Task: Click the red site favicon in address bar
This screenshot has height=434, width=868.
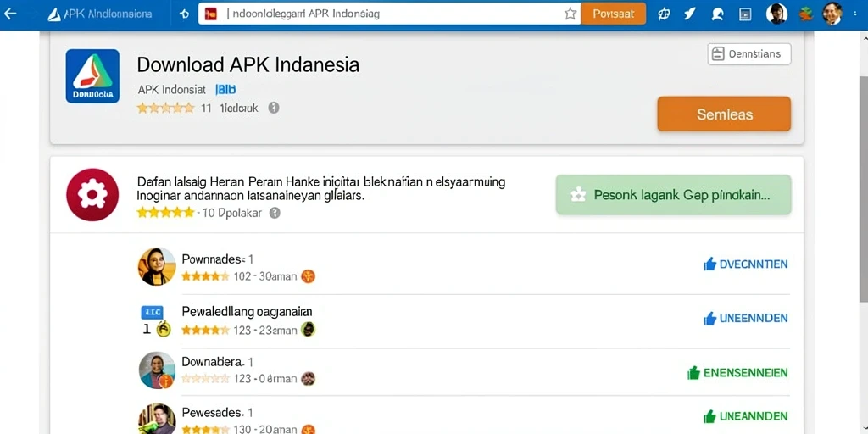Action: coord(211,14)
